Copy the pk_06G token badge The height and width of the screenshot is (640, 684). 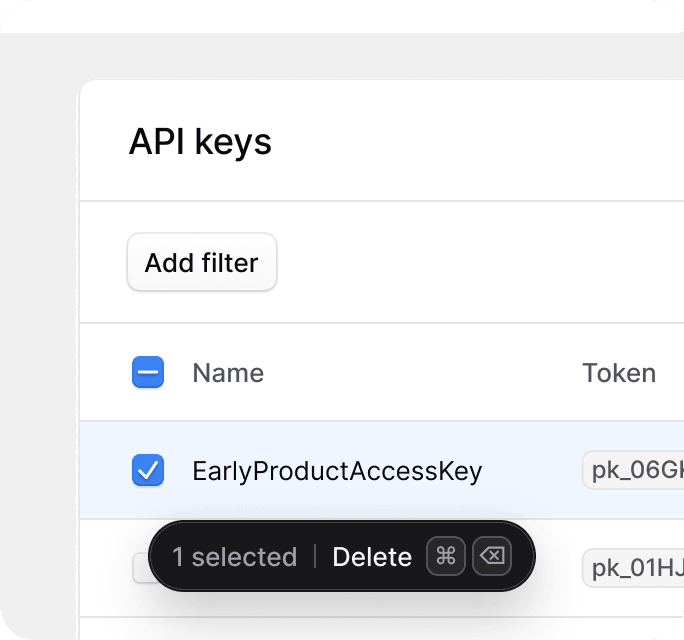(633, 470)
